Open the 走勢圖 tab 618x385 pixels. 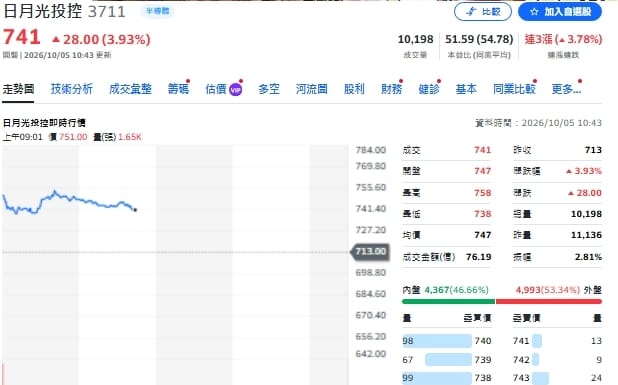18,89
